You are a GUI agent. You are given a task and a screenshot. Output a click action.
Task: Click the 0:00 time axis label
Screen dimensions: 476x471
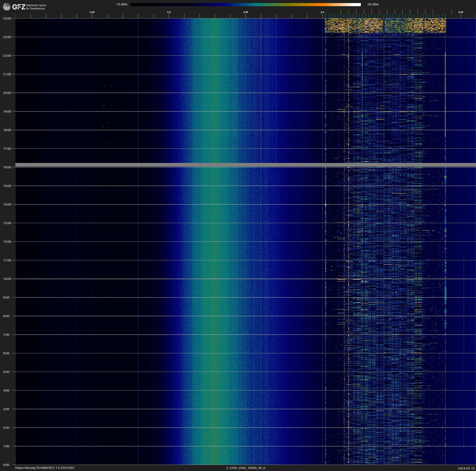(6, 465)
